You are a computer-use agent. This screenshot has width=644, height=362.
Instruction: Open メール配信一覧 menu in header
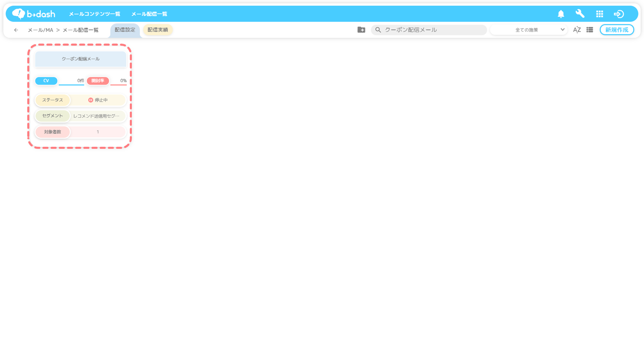149,14
